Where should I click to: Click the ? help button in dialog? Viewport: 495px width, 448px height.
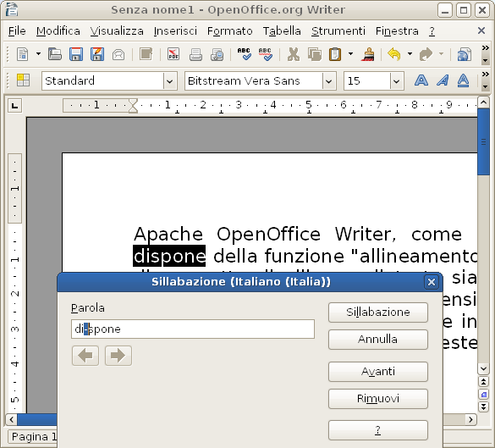378,430
